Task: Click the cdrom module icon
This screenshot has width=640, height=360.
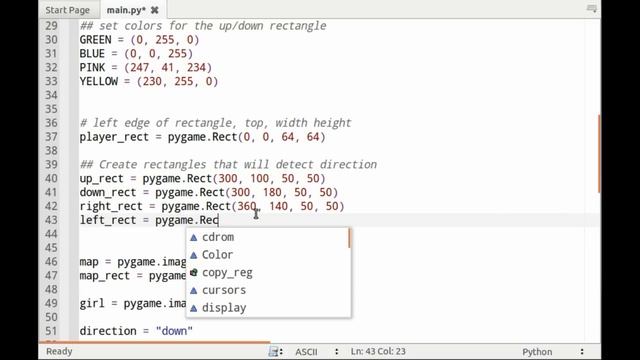Action: coord(194,238)
